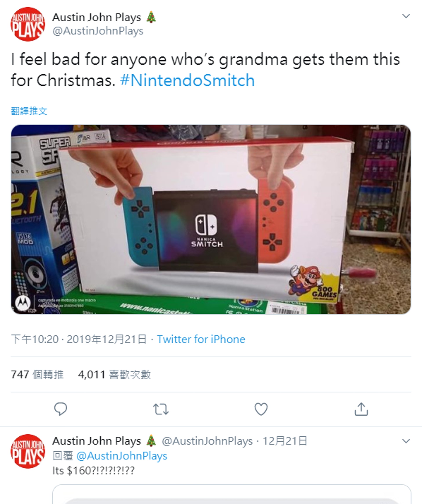
Task: View the 747 retweets list
Action: (37, 375)
